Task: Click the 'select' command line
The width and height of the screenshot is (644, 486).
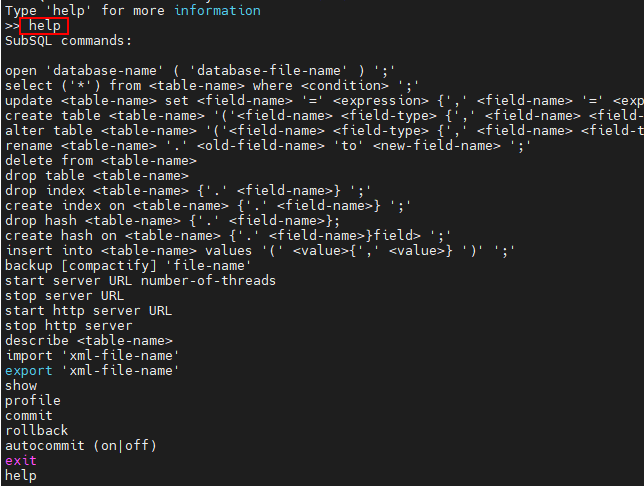Action: pyautogui.click(x=212, y=85)
